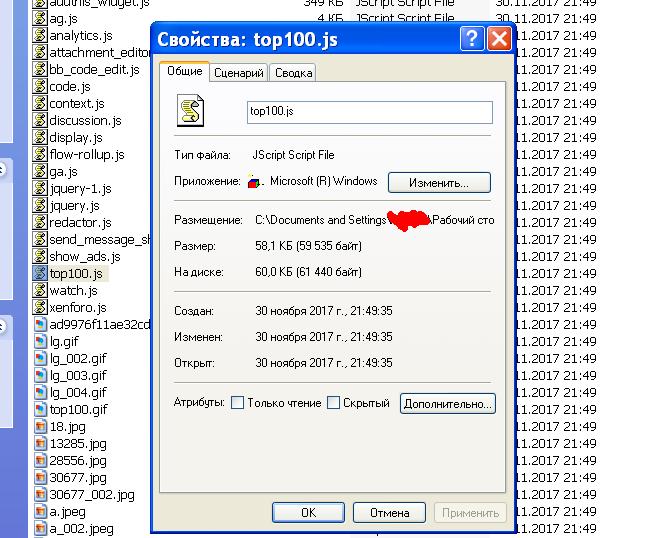Click the help question mark button
Image resolution: width=646 pixels, height=538 pixels.
(x=472, y=39)
